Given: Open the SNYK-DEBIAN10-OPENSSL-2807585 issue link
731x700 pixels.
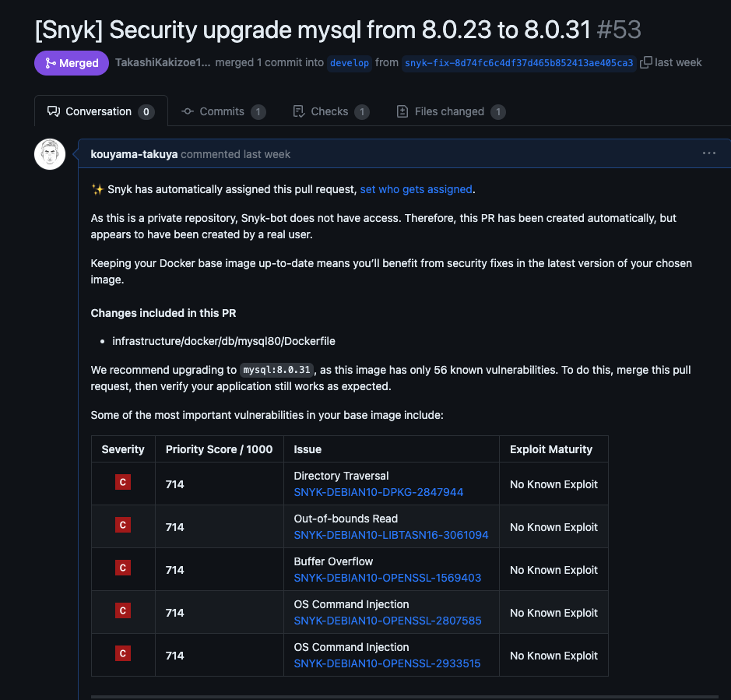Looking at the screenshot, I should [x=387, y=621].
